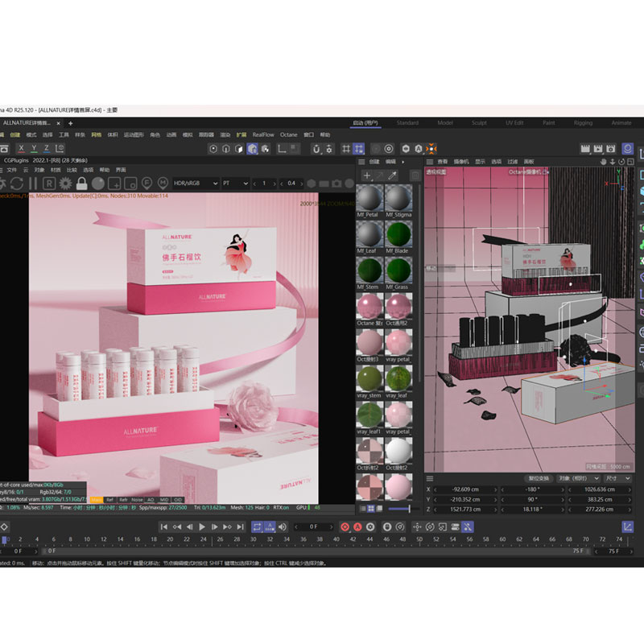
Task: Click the Octane material picker M icon
Action: tap(163, 184)
